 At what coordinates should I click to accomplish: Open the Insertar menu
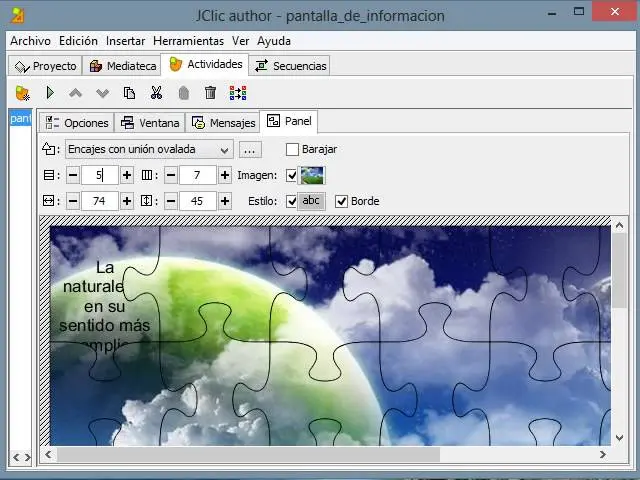click(125, 41)
